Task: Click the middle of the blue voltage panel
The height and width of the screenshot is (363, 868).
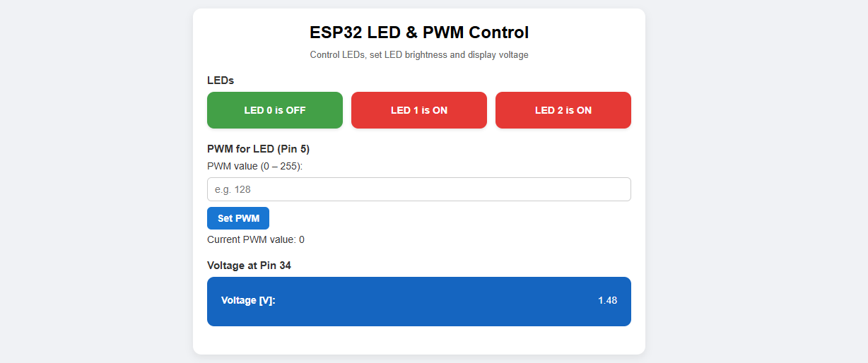Action: [418, 302]
